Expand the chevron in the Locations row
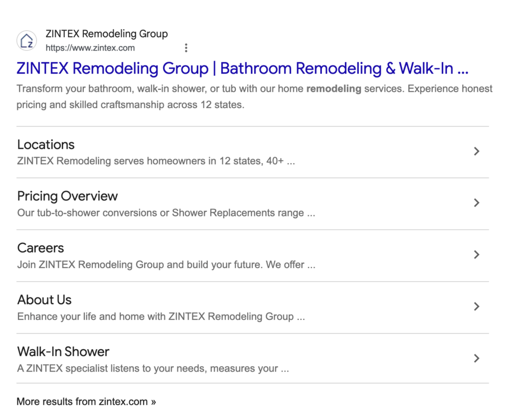The image size is (523, 420). click(477, 152)
